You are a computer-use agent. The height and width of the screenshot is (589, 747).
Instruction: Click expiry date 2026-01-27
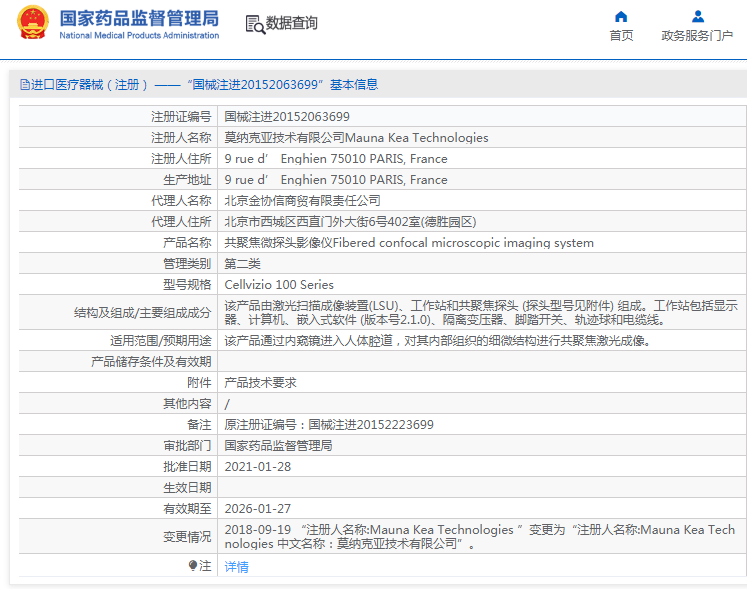pos(258,508)
